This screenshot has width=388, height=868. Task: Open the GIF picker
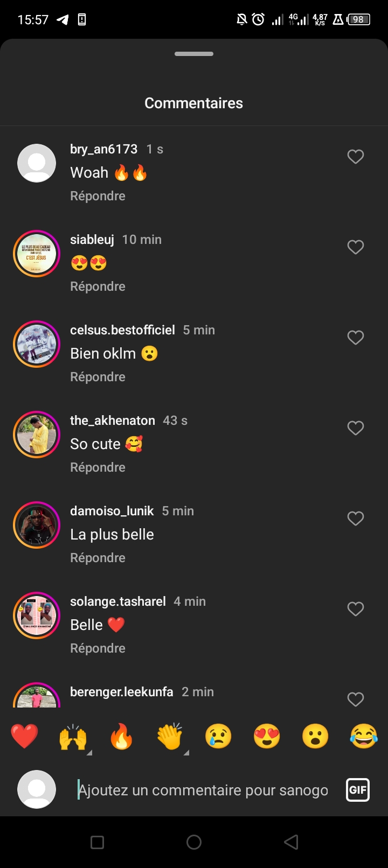(x=357, y=790)
